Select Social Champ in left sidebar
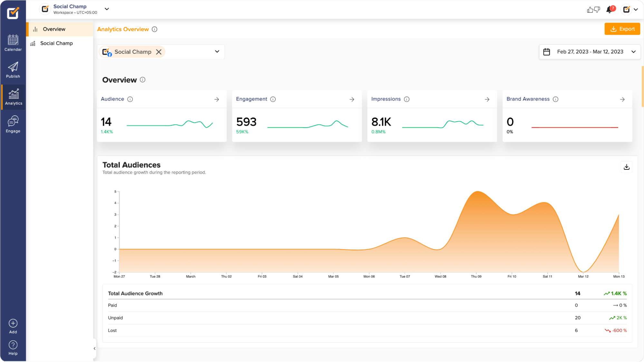This screenshot has width=644, height=362. 56,43
